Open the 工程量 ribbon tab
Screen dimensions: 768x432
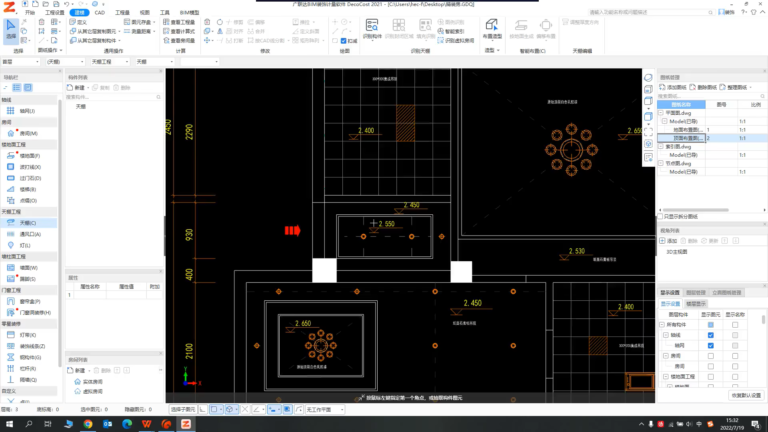pyautogui.click(x=122, y=13)
